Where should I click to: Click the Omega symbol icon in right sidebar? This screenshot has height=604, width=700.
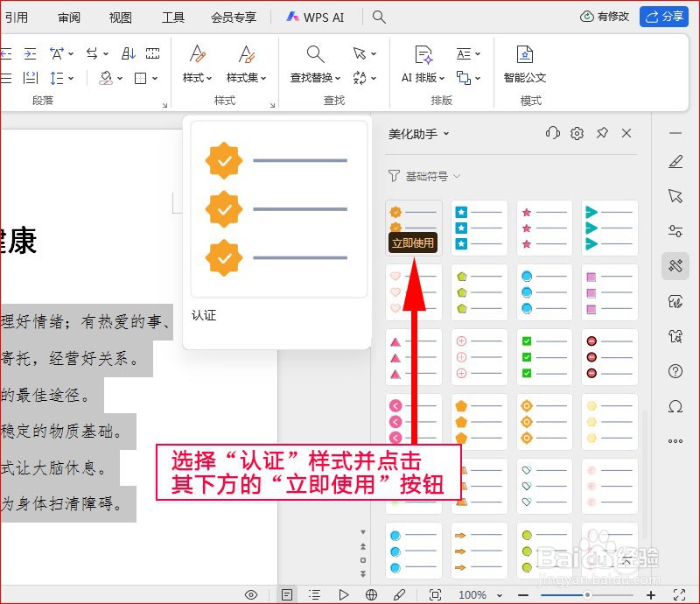click(675, 406)
